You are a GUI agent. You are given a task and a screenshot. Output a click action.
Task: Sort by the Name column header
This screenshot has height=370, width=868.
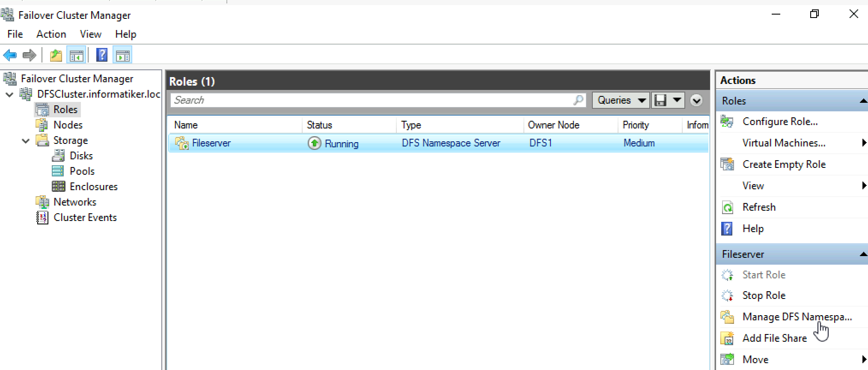(235, 125)
